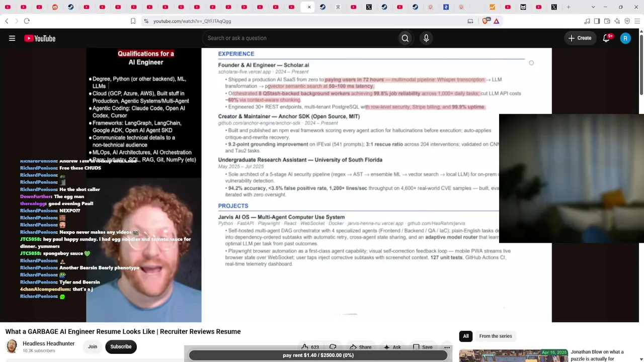Switch to the Reddit tab
The image size is (644, 362).
pos(55,7)
